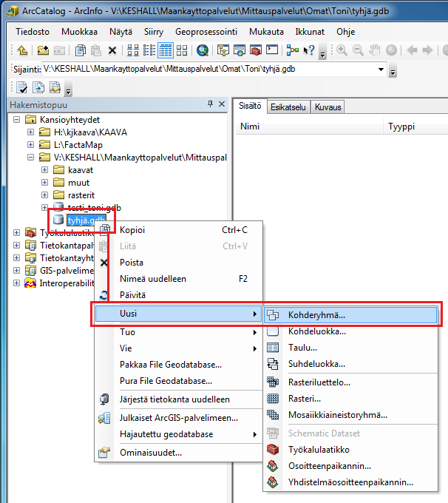Click the What's This help icon
448x503 pixels.
pos(309,50)
